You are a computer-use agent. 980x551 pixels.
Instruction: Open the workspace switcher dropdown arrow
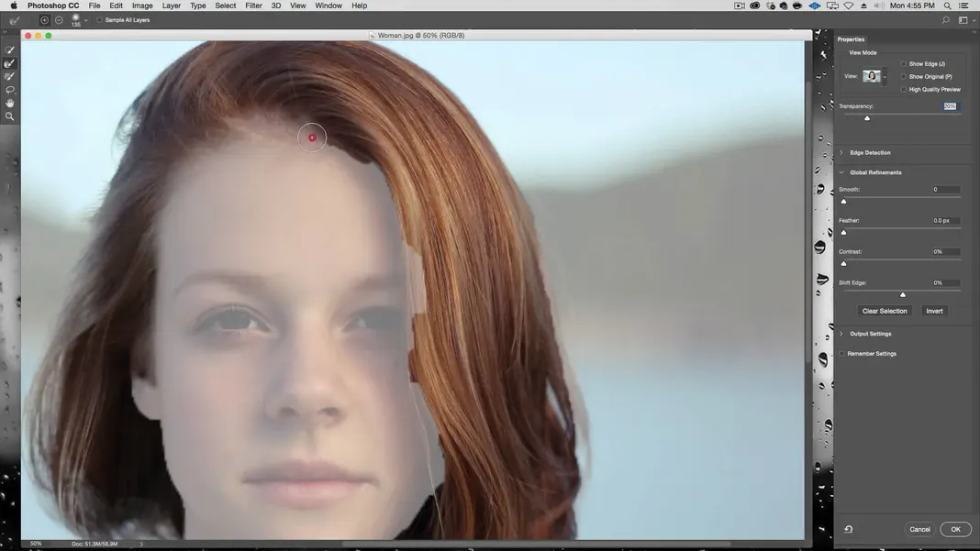pyautogui.click(x=974, y=20)
